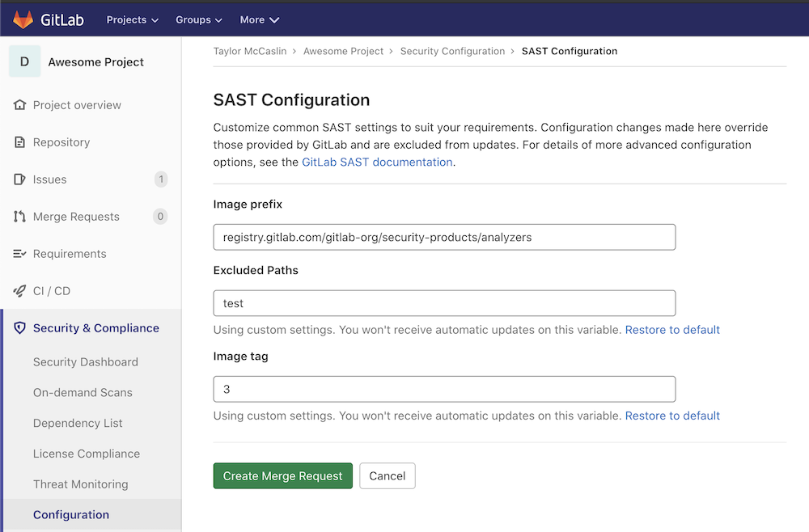The width and height of the screenshot is (809, 532).
Task: Click the Excluded Paths input field
Action: pyautogui.click(x=444, y=303)
